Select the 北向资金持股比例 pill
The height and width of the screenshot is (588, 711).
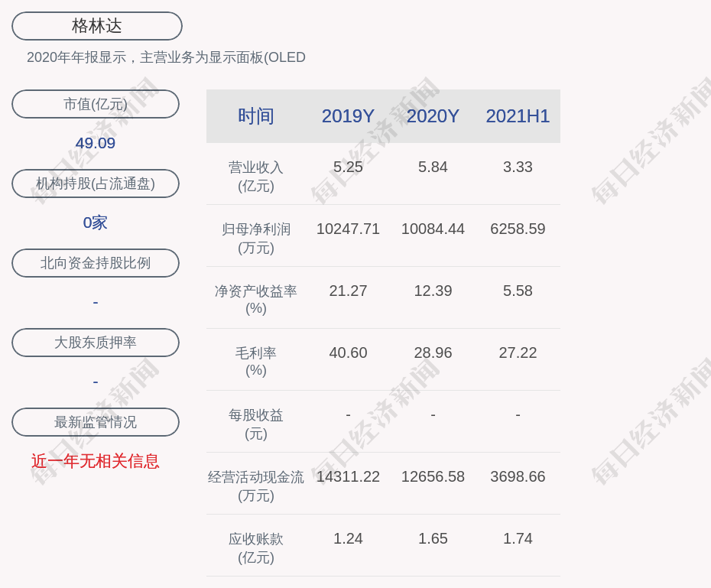point(96,263)
